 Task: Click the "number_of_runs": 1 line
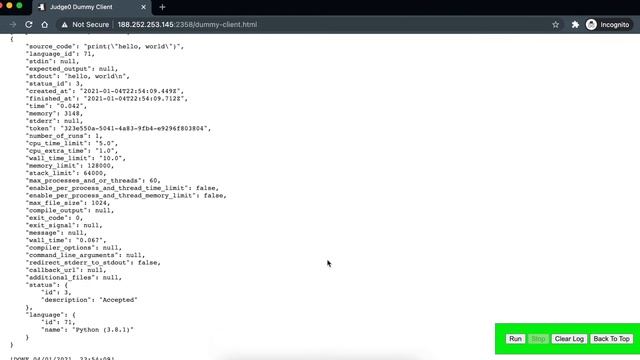point(64,136)
